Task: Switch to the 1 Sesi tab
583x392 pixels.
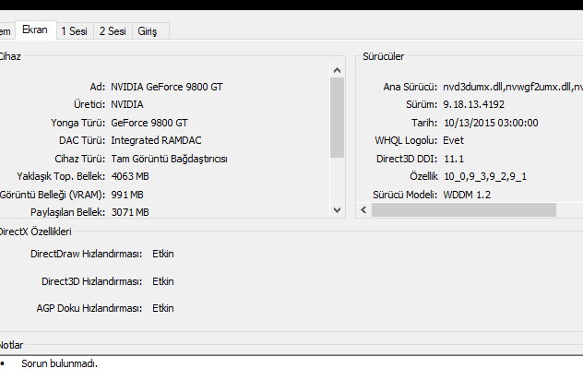Action: [74, 31]
